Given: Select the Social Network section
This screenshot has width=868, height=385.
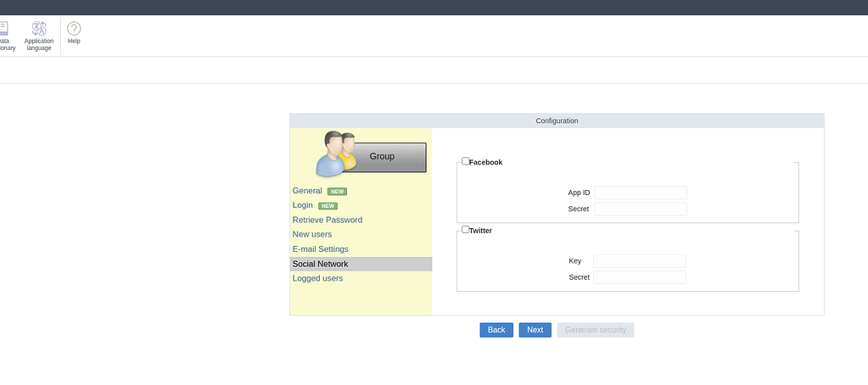Looking at the screenshot, I should coord(361,264).
